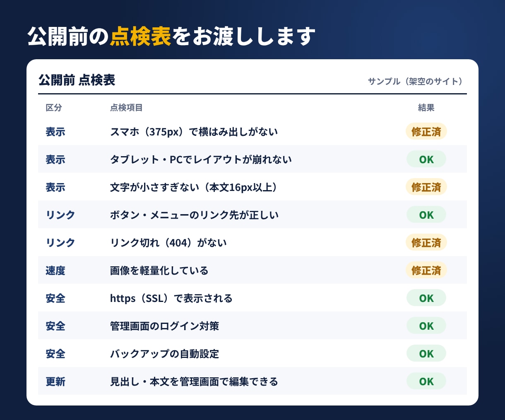The height and width of the screenshot is (420, 505).
Task: Click リンク category in ボタン・メニュー row
Action: (x=60, y=215)
